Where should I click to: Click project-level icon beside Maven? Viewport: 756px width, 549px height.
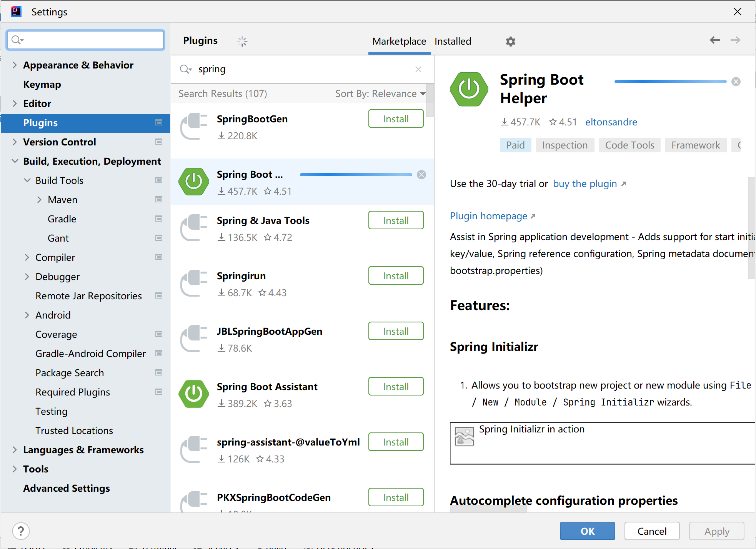tap(159, 200)
